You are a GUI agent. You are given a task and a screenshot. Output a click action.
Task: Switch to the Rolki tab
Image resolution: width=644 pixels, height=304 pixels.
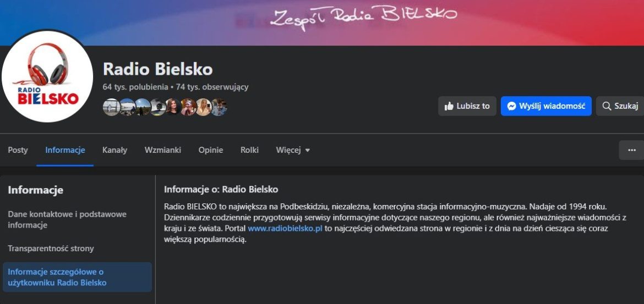point(250,150)
